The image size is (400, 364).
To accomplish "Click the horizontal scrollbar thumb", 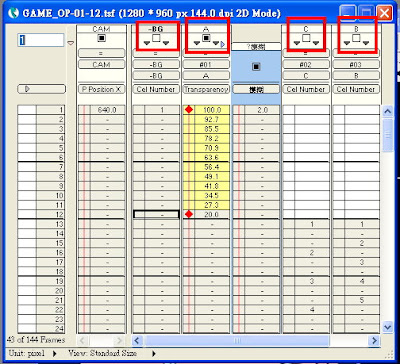I will tap(237, 340).
